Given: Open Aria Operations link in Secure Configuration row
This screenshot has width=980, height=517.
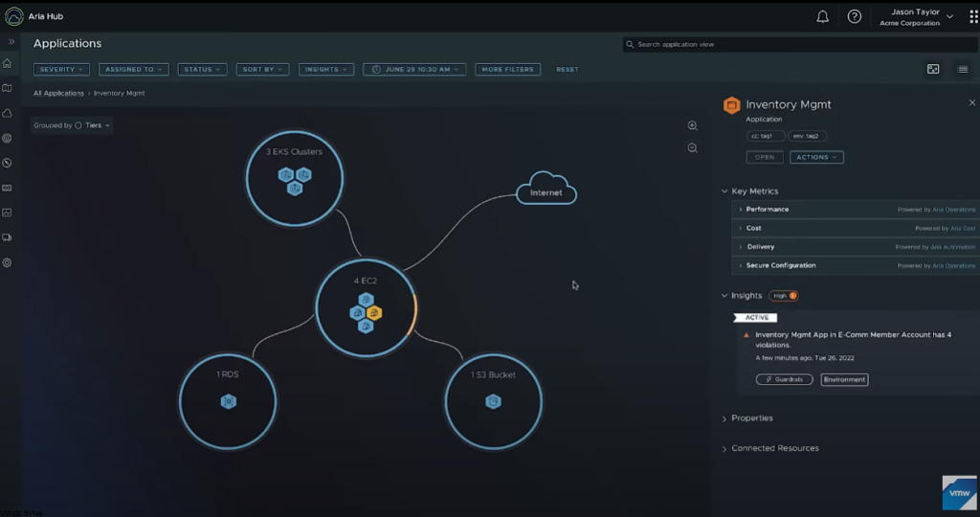Looking at the screenshot, I should click(x=954, y=266).
